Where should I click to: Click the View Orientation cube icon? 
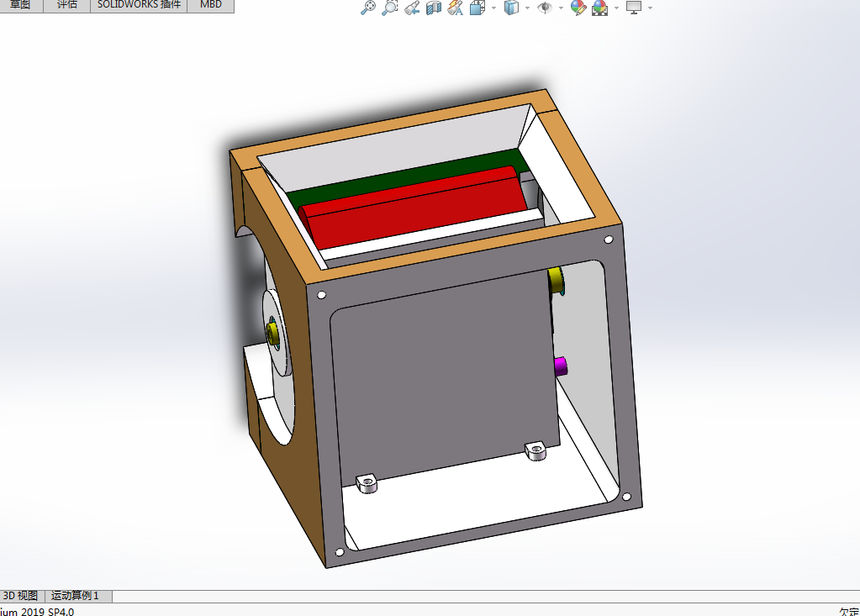[477, 8]
